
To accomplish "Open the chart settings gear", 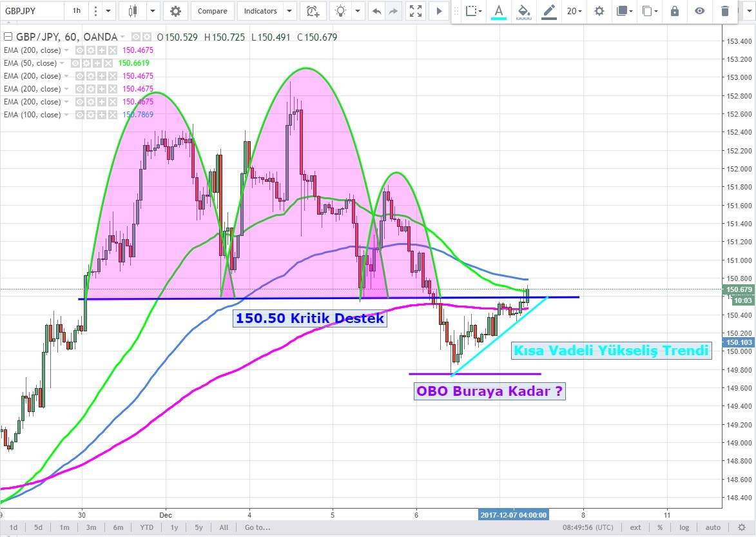I will [176, 11].
